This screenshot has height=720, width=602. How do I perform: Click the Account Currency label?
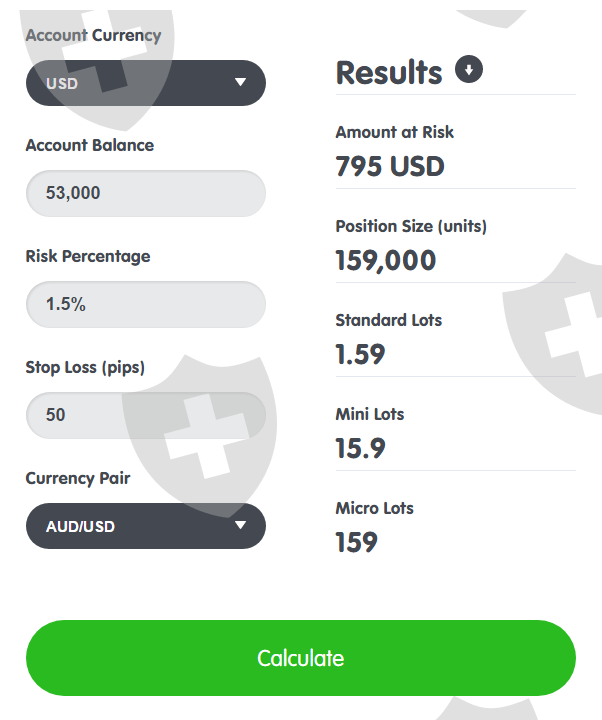pyautogui.click(x=93, y=35)
